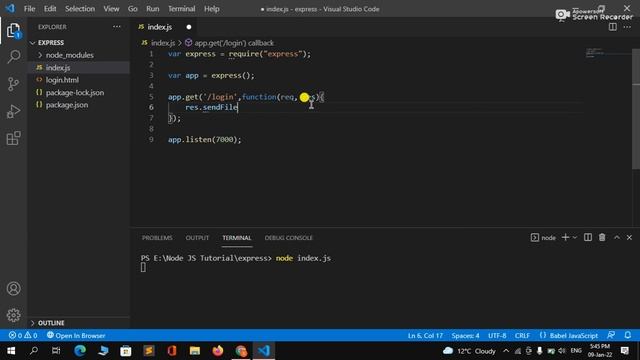Split the editor to the right

coord(613,27)
